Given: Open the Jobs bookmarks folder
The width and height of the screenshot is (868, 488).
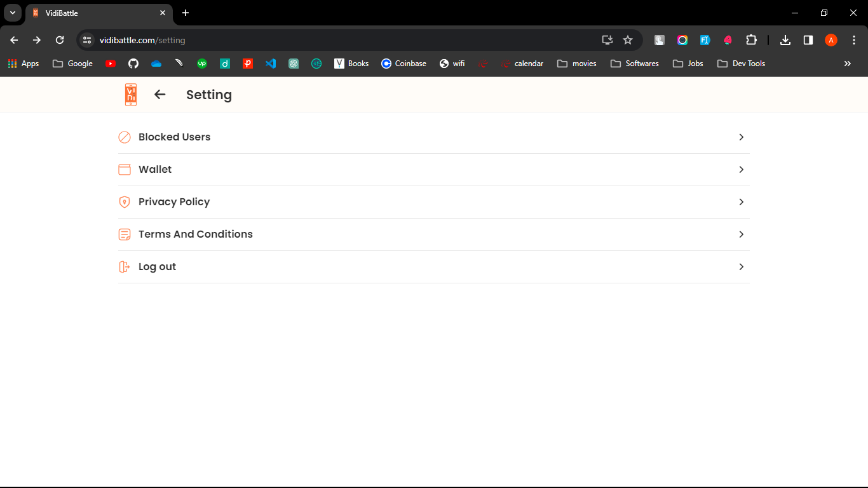Looking at the screenshot, I should click(x=688, y=64).
